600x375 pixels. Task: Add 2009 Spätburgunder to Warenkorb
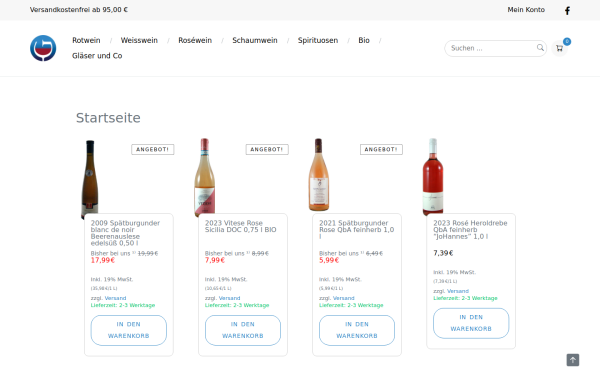point(129,330)
